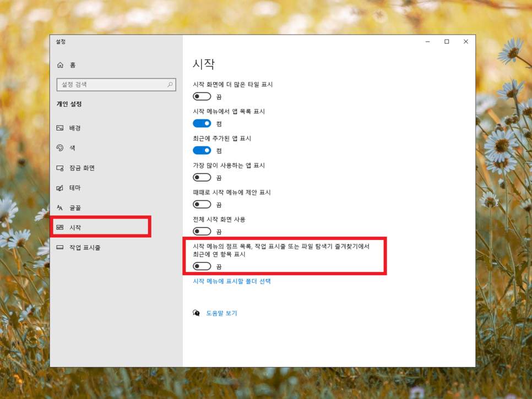Screen dimensions: 532x399
Task: Click the home icon in the sidebar
Action: [x=61, y=65]
